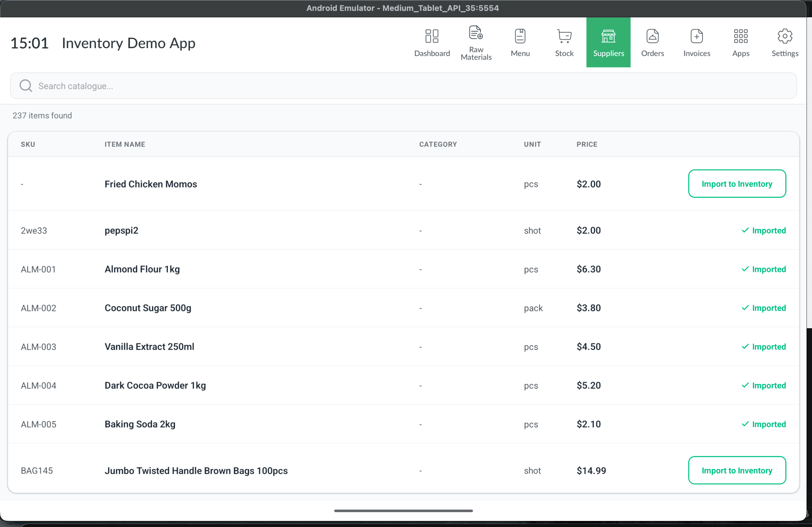Click SKU ALM-001

click(x=38, y=269)
